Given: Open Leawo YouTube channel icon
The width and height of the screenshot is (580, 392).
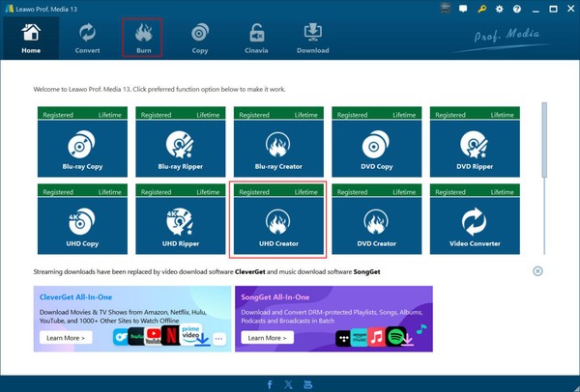Looking at the screenshot, I should 307,384.
